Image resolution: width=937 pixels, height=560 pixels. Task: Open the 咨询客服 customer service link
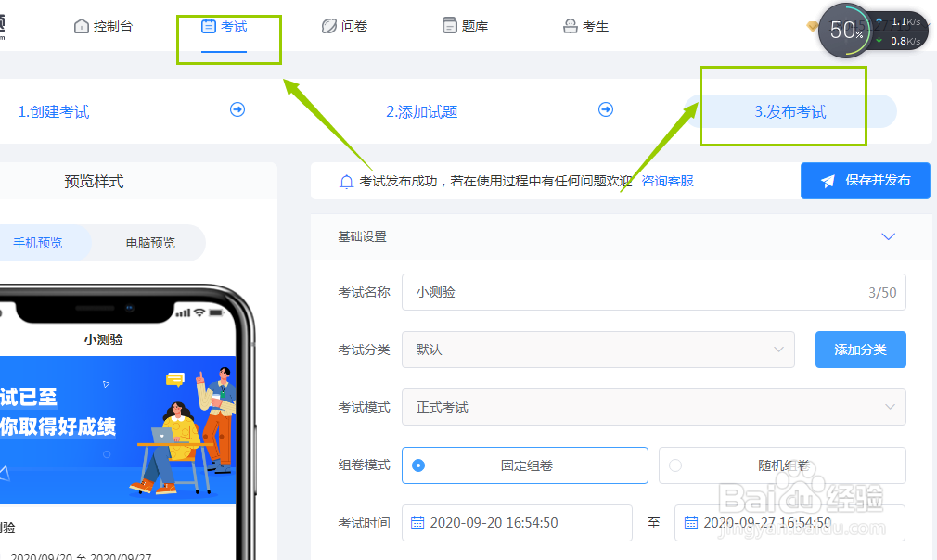667,180
